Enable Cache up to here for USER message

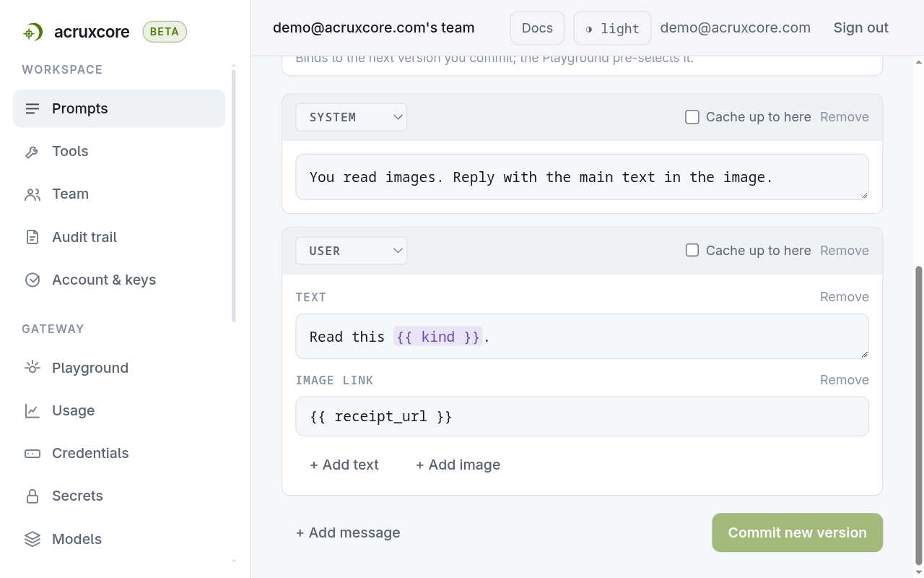[692, 251]
